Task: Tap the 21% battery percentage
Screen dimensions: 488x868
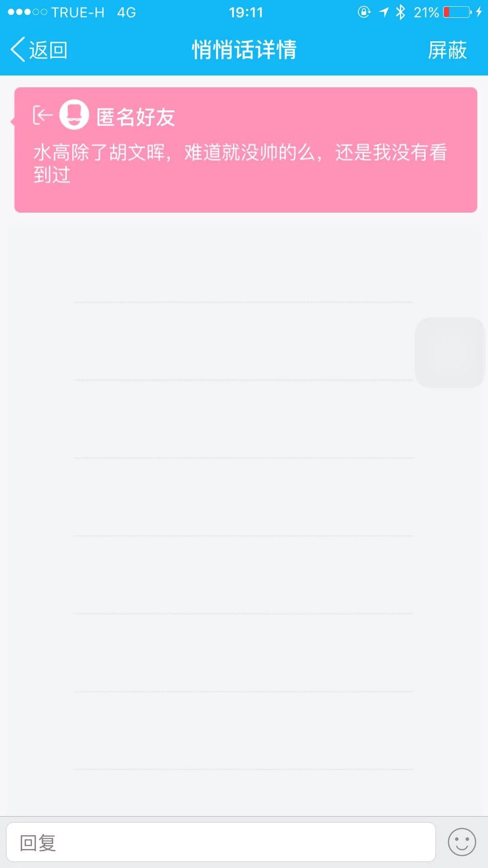Action: tap(426, 12)
